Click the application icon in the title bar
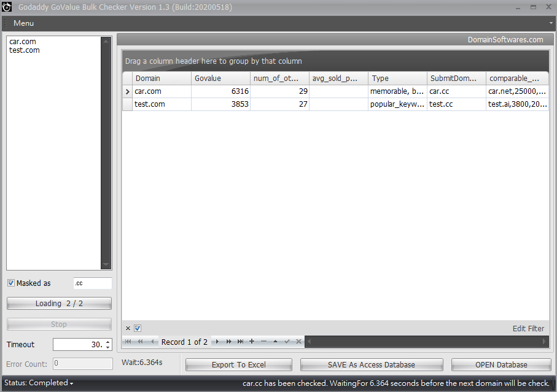 pos(7,7)
